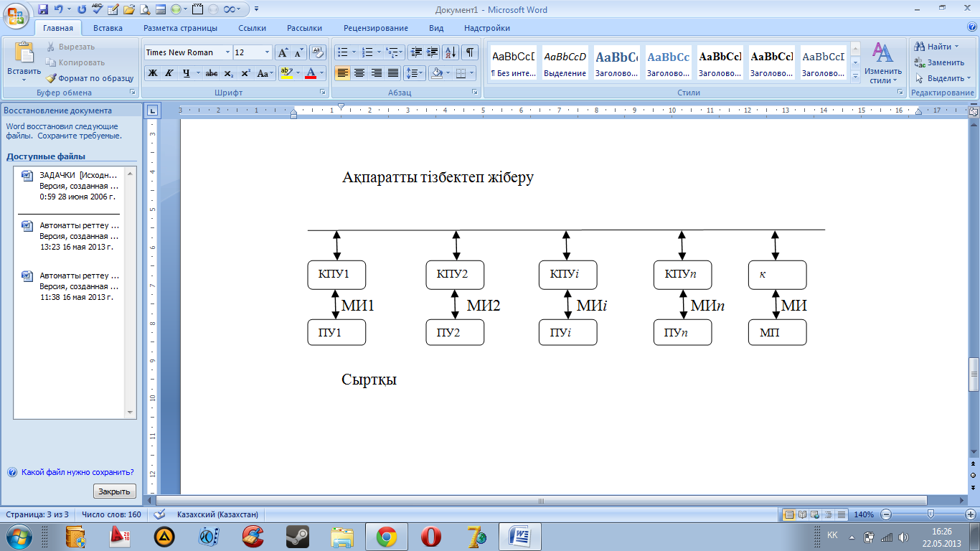Viewport: 980px width, 551px height.
Task: Open the Рассылки tab
Action: (304, 28)
